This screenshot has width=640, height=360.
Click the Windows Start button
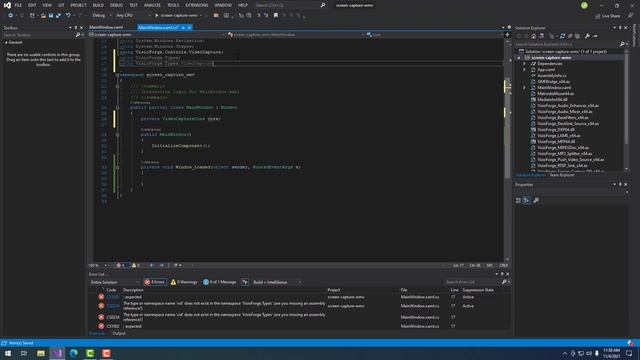8,353
